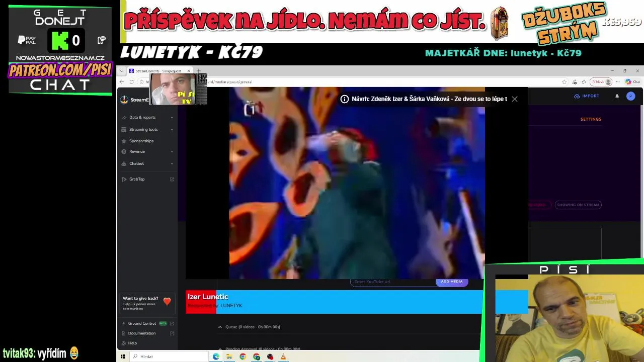Open Copilot Chat in the browser
The image size is (644, 362).
pos(632,82)
